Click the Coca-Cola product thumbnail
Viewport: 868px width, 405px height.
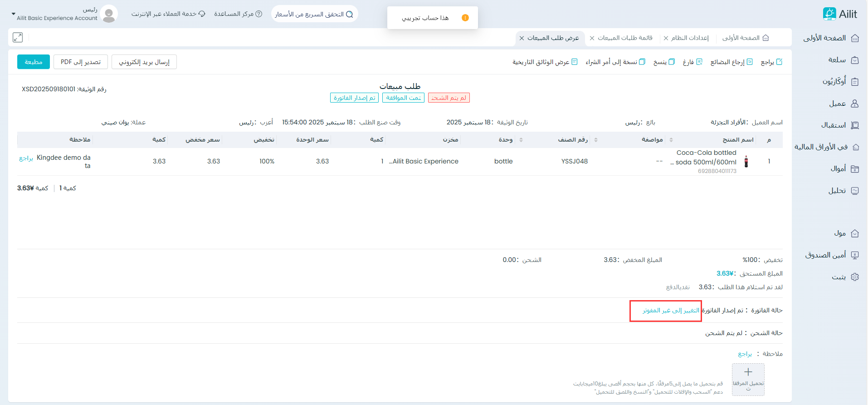(746, 162)
